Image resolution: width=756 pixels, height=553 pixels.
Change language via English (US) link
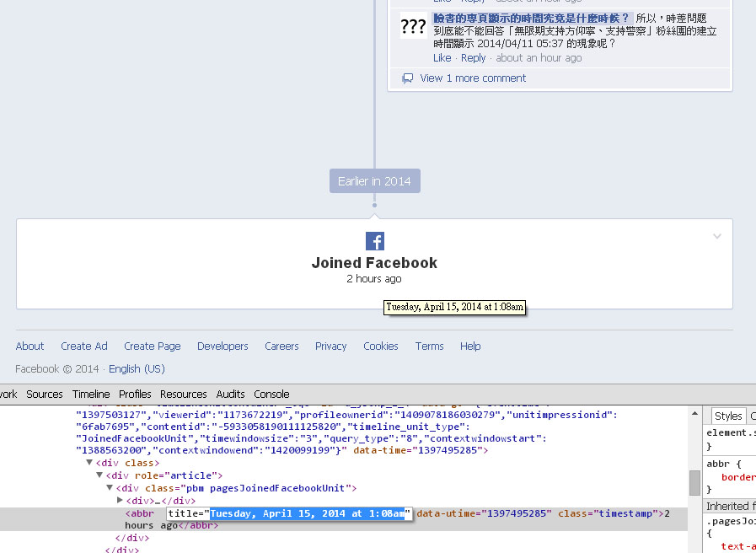[x=137, y=369]
